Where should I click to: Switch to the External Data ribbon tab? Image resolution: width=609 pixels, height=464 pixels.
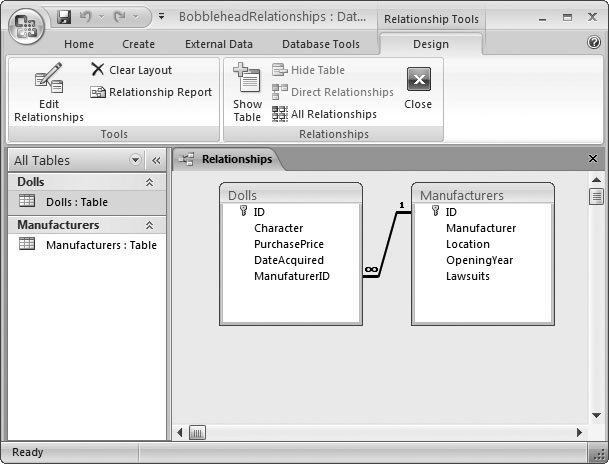tap(218, 44)
